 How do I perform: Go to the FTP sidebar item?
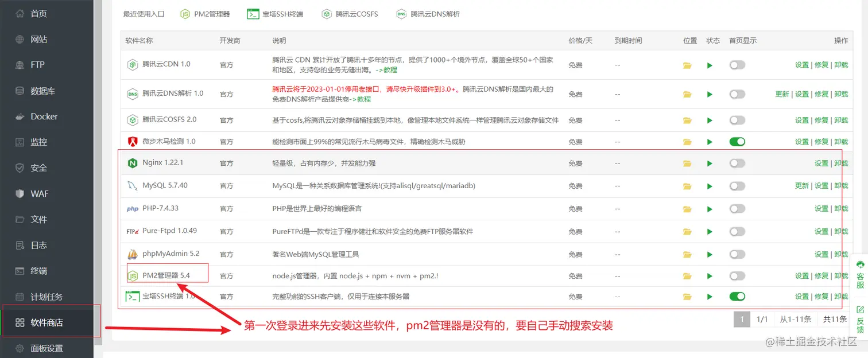point(37,65)
